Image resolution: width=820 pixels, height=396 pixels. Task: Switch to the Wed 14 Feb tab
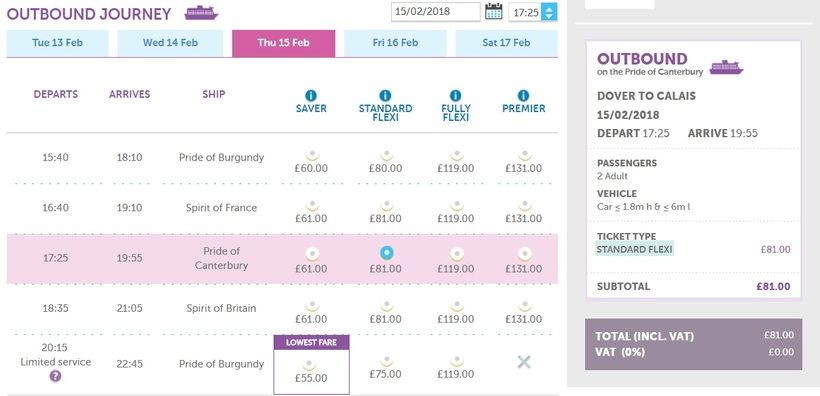click(x=170, y=43)
